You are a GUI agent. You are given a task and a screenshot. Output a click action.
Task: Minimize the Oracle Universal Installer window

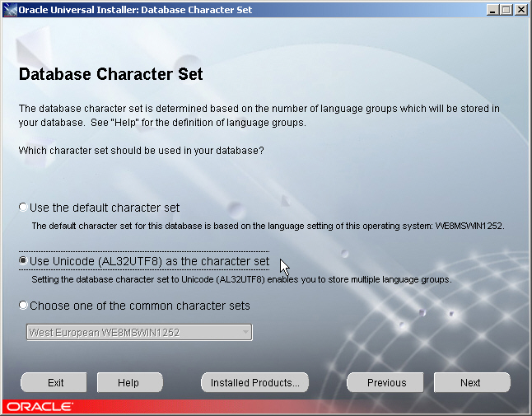[x=492, y=10]
